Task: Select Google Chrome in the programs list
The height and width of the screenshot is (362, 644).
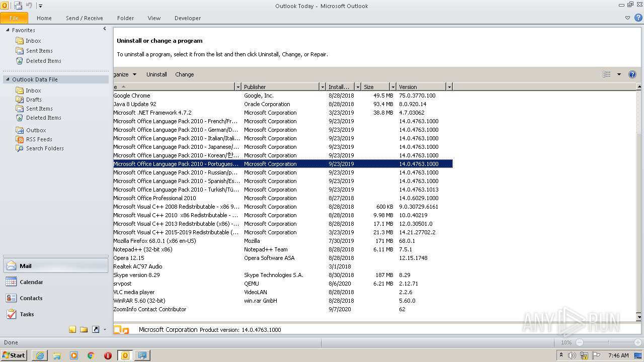Action: point(283,96)
